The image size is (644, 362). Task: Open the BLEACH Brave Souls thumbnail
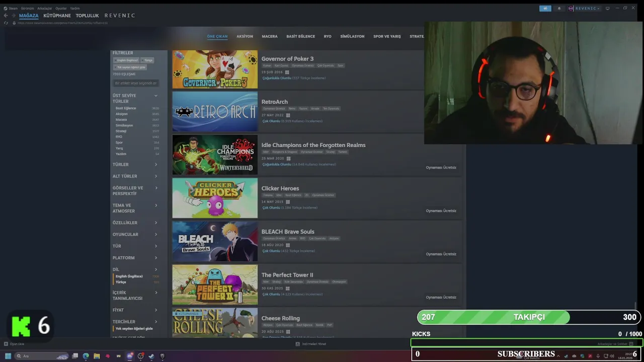click(x=215, y=241)
